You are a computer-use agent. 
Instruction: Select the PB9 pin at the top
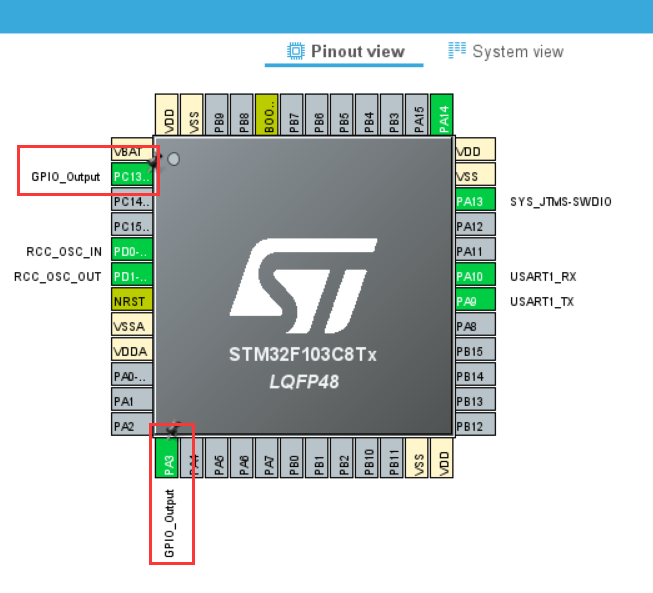point(217,114)
